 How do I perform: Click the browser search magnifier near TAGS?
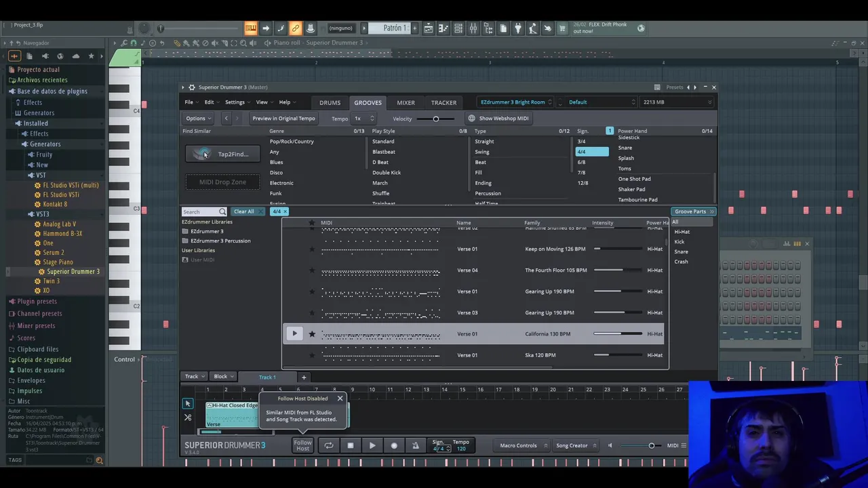(x=99, y=460)
